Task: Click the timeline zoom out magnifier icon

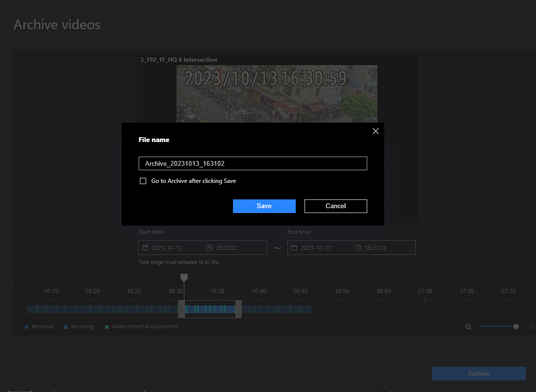Action: pos(469,327)
